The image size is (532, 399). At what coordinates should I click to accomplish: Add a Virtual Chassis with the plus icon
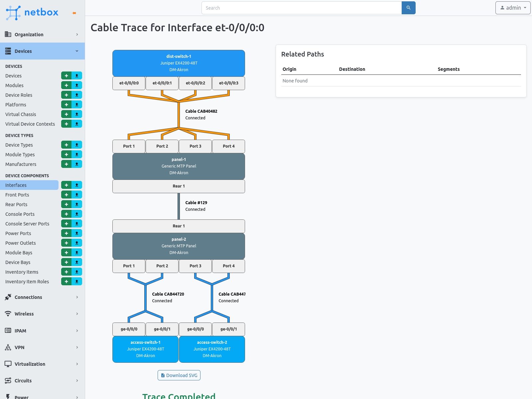[x=66, y=114]
